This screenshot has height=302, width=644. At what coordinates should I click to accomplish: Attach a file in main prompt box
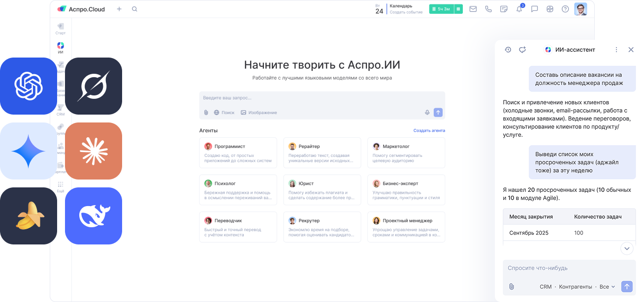click(206, 113)
